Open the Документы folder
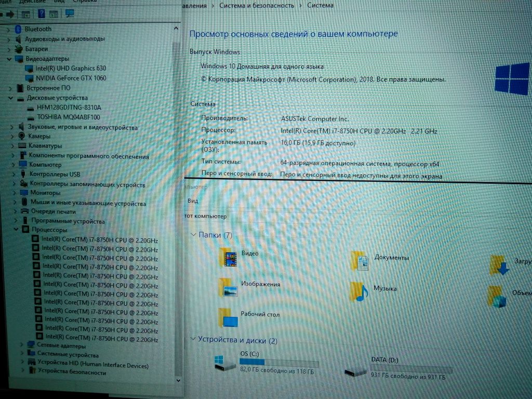This screenshot has width=532, height=399. (360, 261)
